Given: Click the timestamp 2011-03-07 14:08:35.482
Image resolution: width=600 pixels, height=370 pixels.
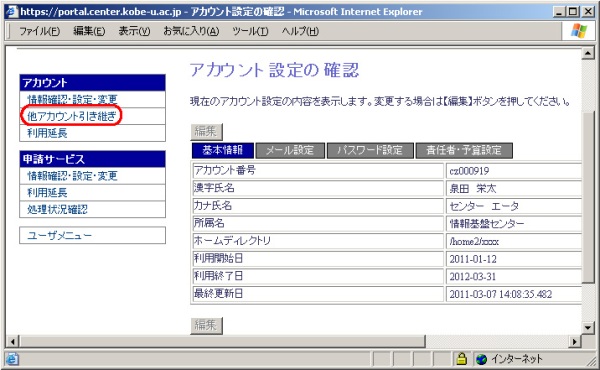Looking at the screenshot, I should coord(501,294).
